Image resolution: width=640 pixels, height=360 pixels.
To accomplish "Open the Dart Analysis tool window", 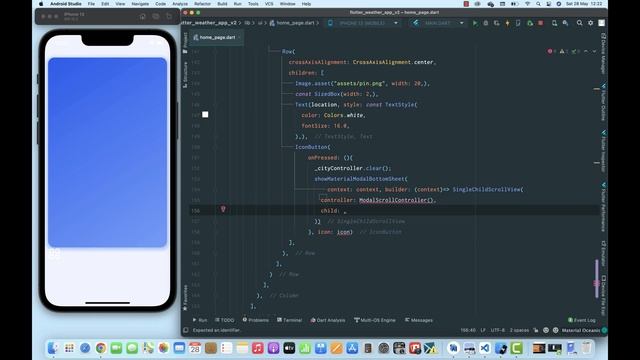I will pos(328,320).
